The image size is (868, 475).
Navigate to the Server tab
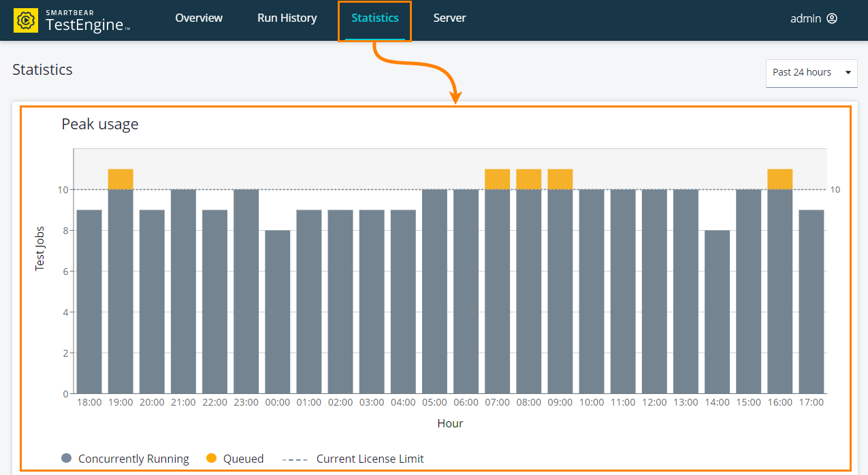tap(449, 18)
